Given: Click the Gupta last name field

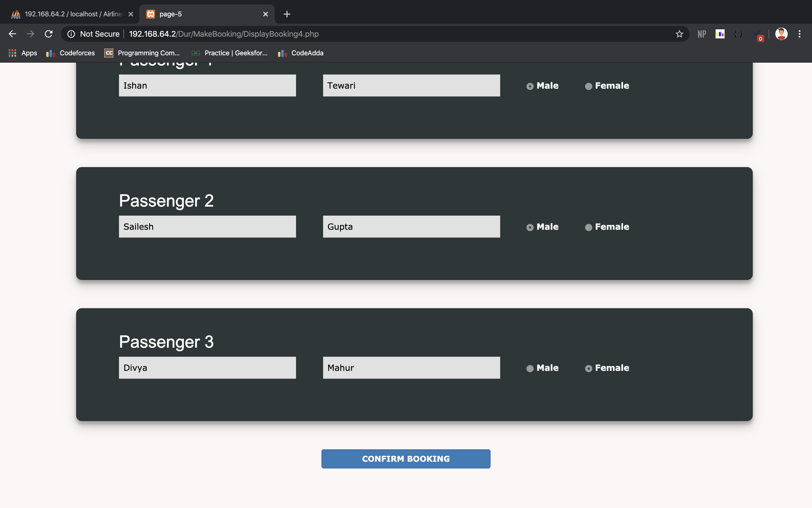Looking at the screenshot, I should [x=411, y=226].
